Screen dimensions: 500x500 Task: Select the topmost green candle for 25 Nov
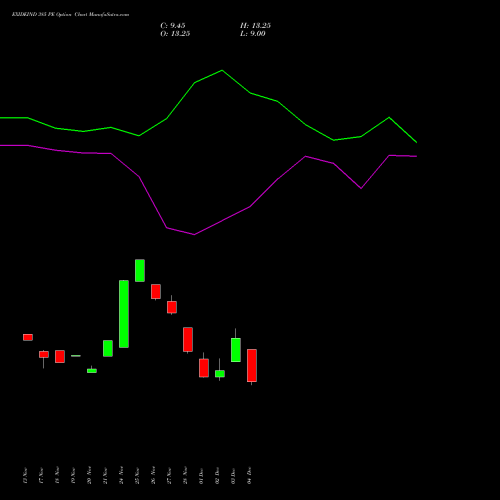coord(140,270)
